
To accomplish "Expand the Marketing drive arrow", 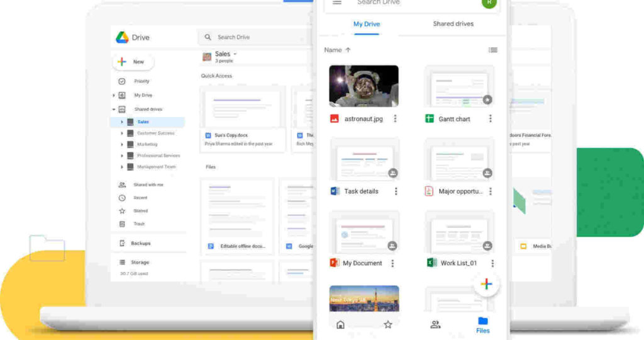I will pyautogui.click(x=121, y=144).
